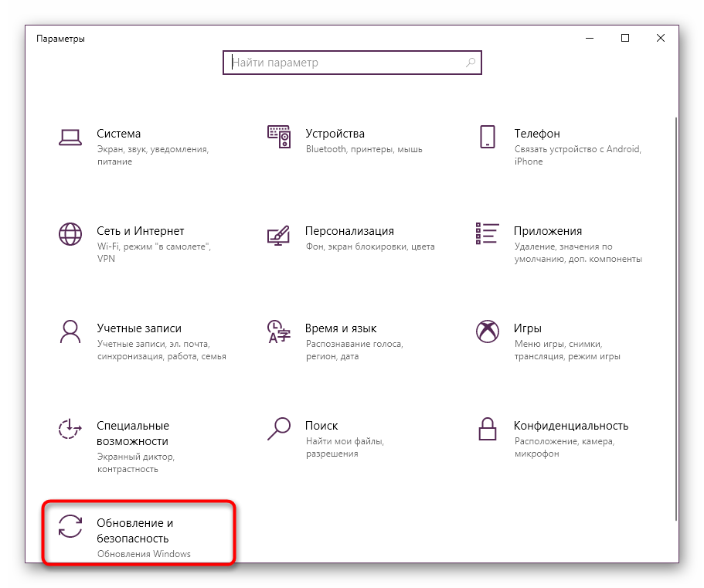Click the Время и язык icon

pyautogui.click(x=278, y=331)
